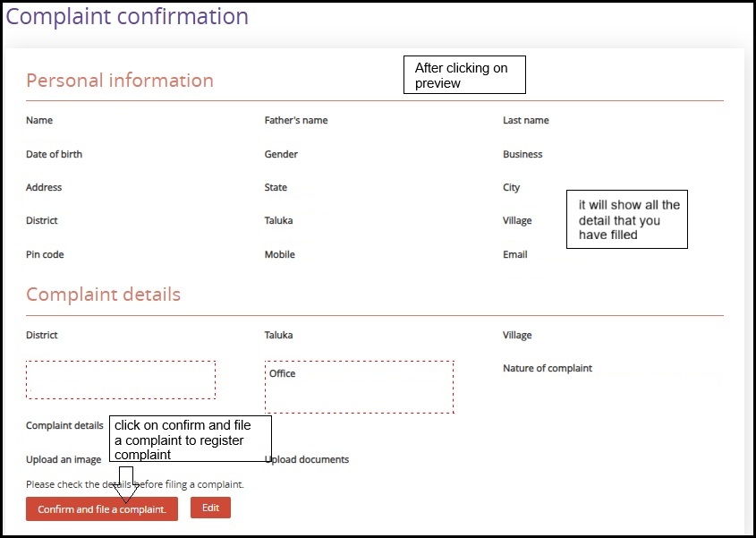
Task: Select the Email field label
Action: tap(515, 255)
